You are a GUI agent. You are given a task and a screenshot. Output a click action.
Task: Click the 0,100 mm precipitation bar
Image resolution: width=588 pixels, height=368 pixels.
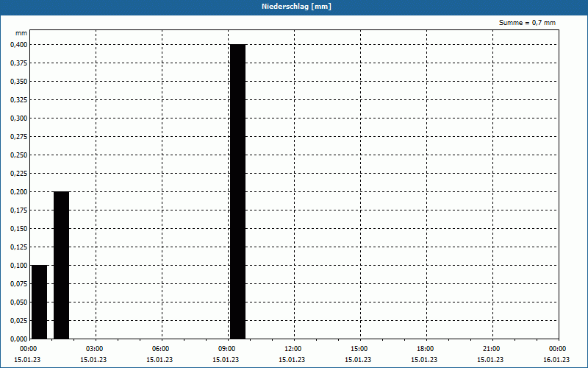pos(40,302)
